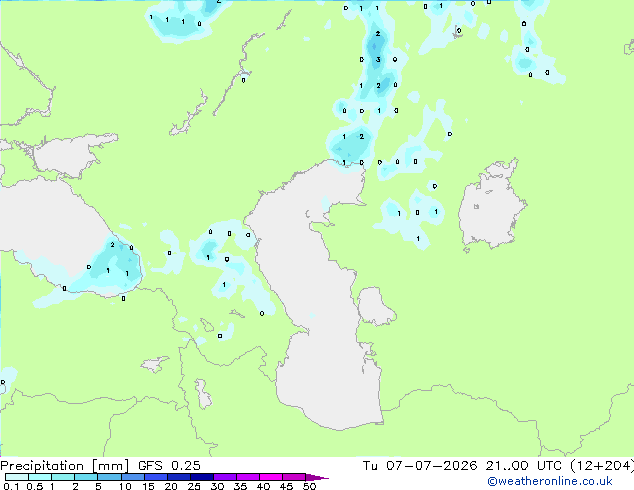Image resolution: width=634 pixels, height=490 pixels.
Task: Click the '45' legend scale label
Action: [x=286, y=486]
